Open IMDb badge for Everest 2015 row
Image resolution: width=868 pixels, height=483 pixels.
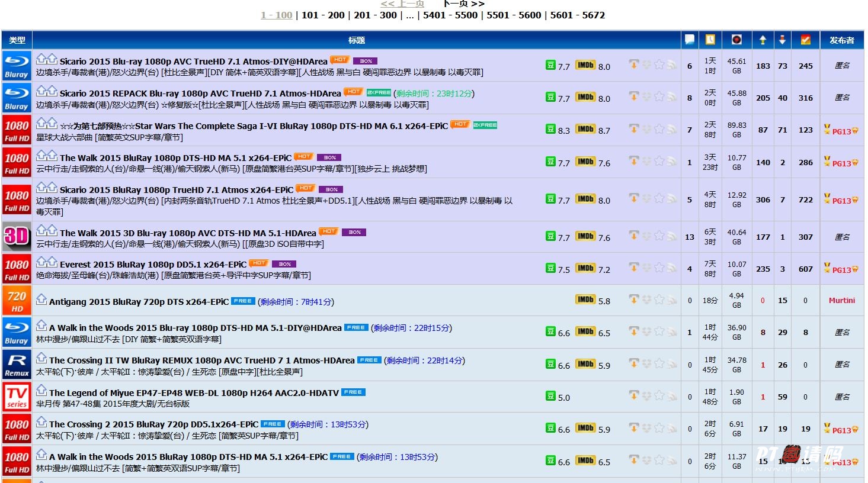pos(585,268)
